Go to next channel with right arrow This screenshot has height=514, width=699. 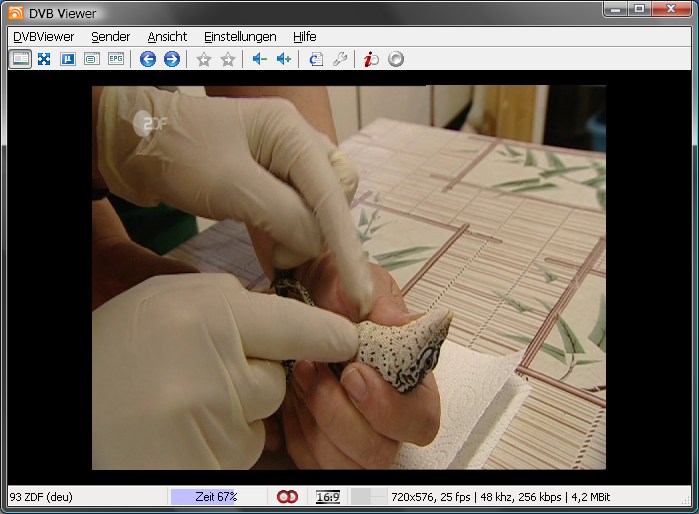(172, 59)
